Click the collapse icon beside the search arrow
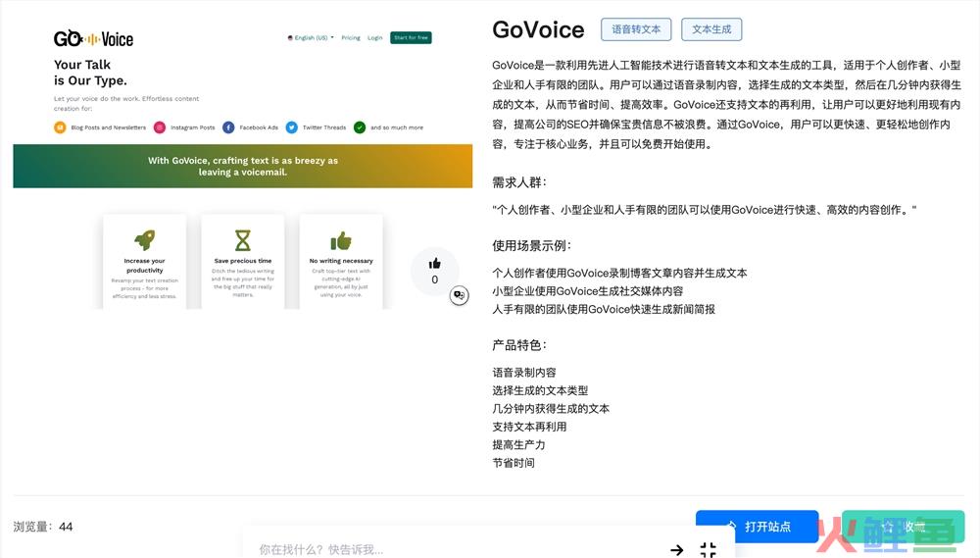980x558 pixels. [709, 550]
